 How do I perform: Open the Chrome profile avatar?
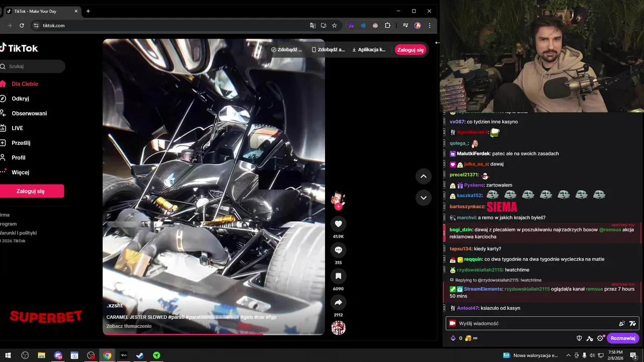pyautogui.click(x=418, y=25)
